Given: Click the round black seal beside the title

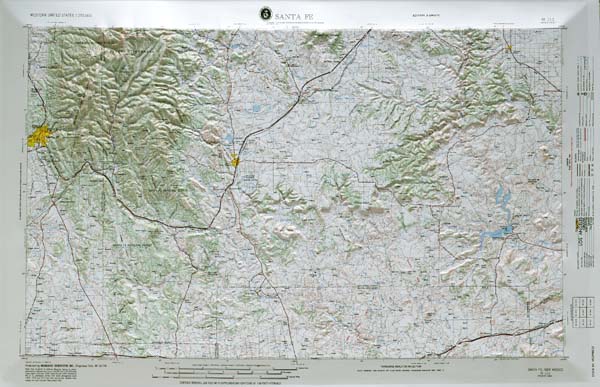Looking at the screenshot, I should click(x=264, y=14).
